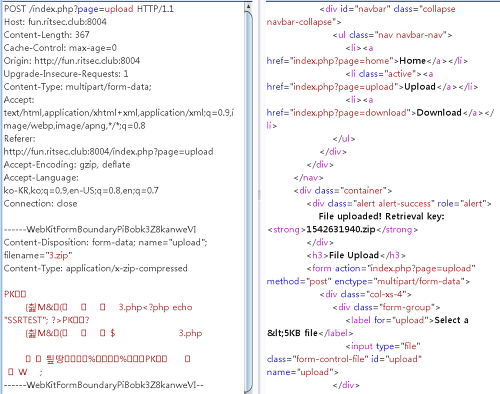Viewport: 500px width, 394px height.
Task: Select the method="post" enctype line
Action: coord(368,282)
